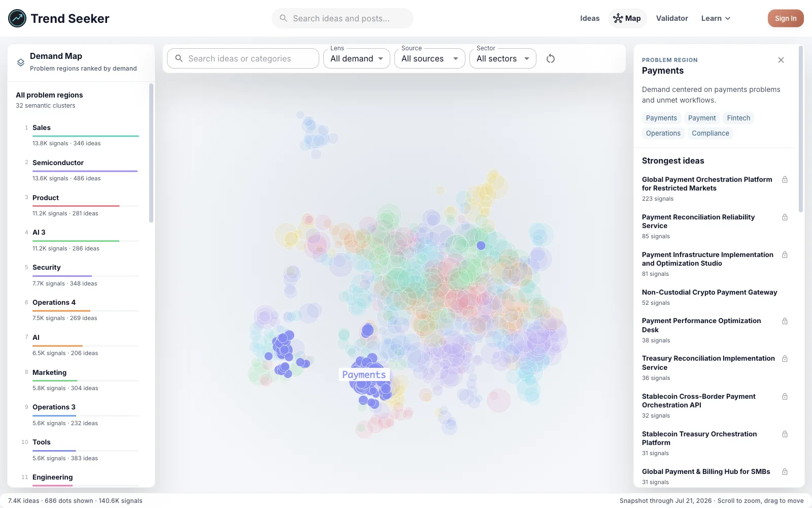Select the Engineering problem region

coord(81,480)
